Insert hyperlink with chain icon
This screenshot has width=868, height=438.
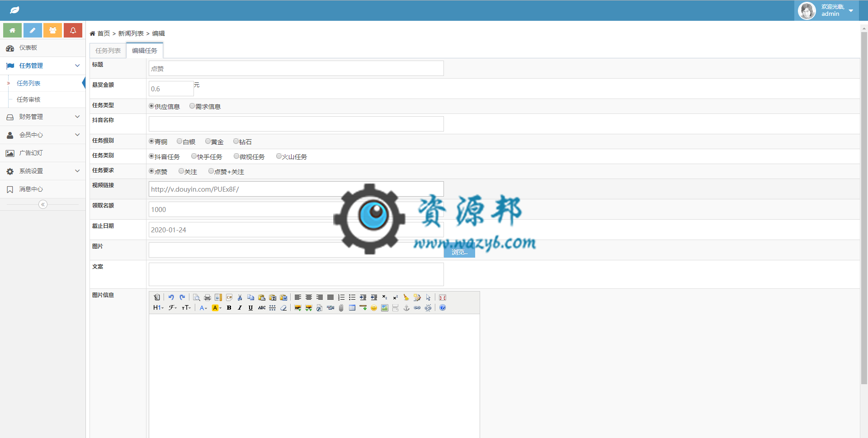tap(417, 308)
